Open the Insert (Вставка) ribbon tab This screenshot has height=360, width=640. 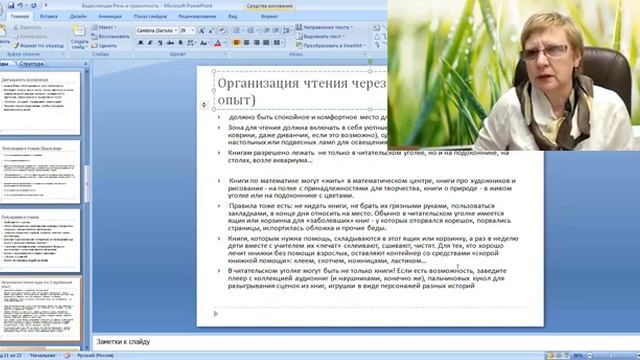coord(49,16)
